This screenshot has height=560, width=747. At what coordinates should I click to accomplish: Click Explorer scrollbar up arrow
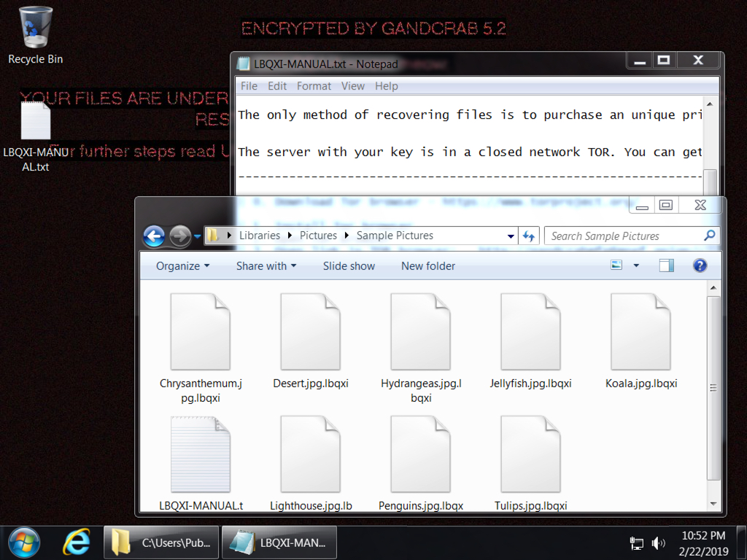point(713,287)
